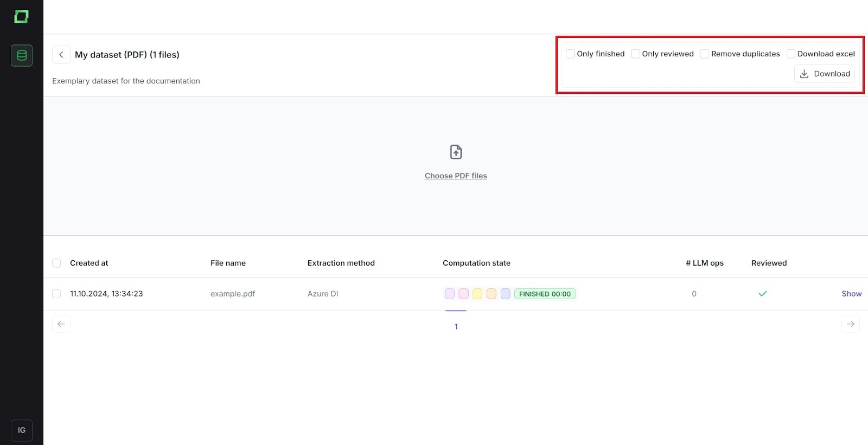
Task: Click the blue computation state square
Action: pos(505,294)
